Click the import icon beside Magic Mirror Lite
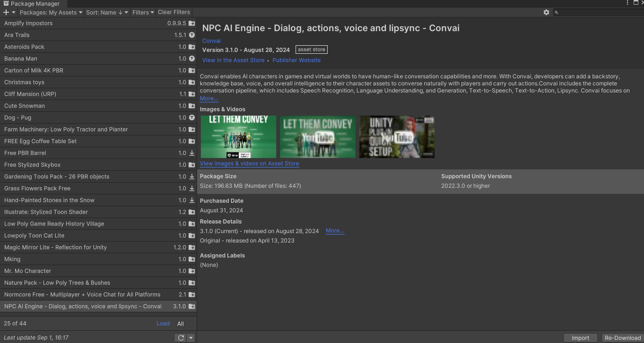This screenshot has height=343, width=644. coord(192,247)
